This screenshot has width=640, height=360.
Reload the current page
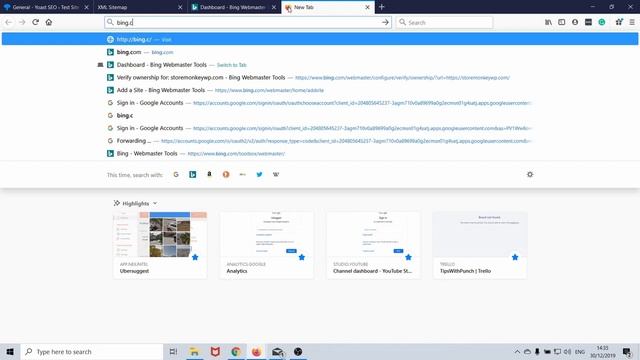(x=36, y=22)
